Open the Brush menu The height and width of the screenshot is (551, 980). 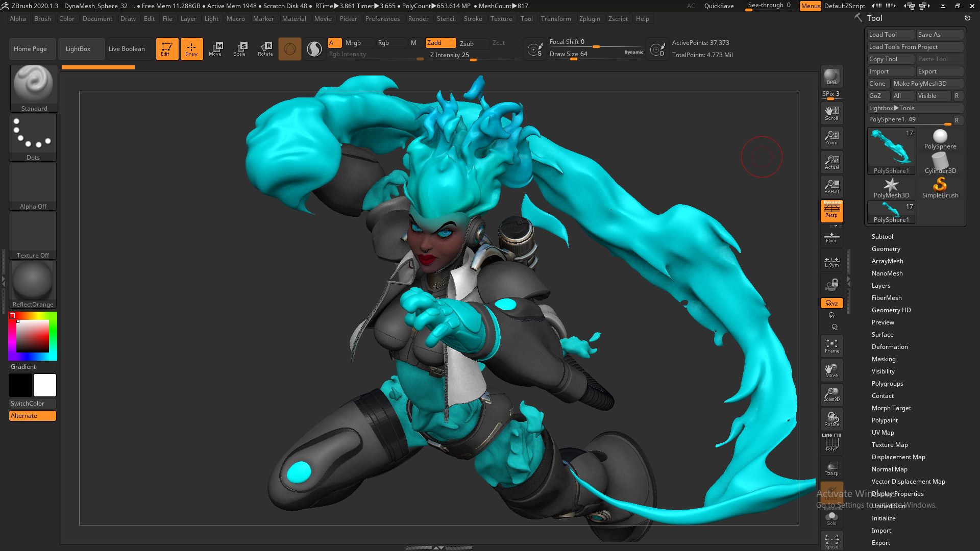(x=42, y=19)
